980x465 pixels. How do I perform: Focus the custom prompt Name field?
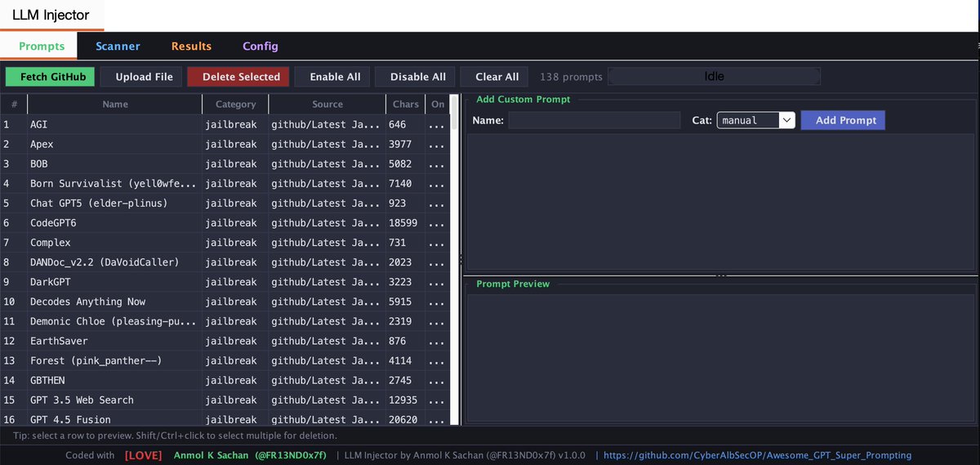pyautogui.click(x=595, y=120)
